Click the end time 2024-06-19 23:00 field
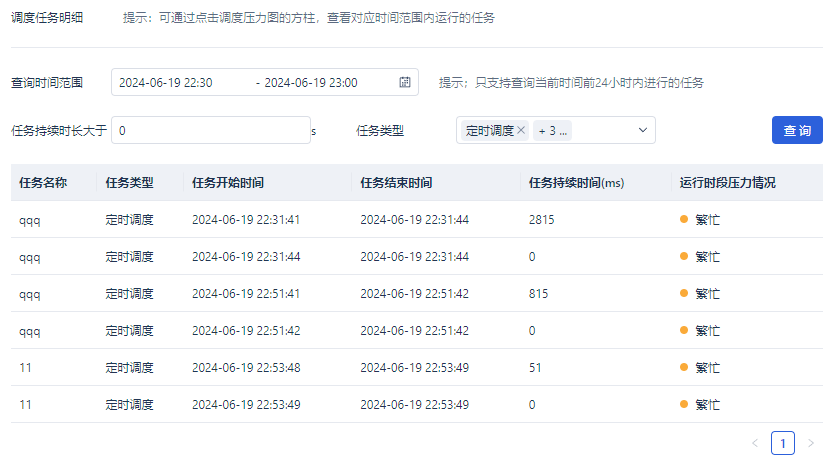Image resolution: width=833 pixels, height=461 pixels. point(311,82)
